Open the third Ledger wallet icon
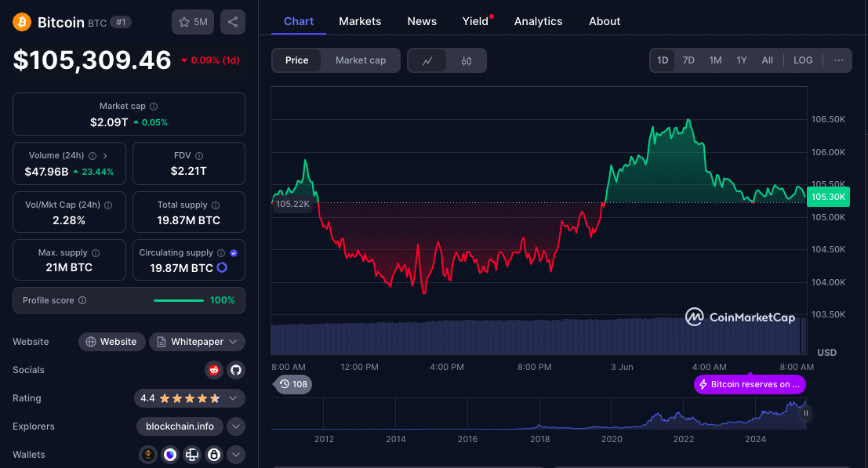Screen dimensions: 868x468 [x=192, y=455]
